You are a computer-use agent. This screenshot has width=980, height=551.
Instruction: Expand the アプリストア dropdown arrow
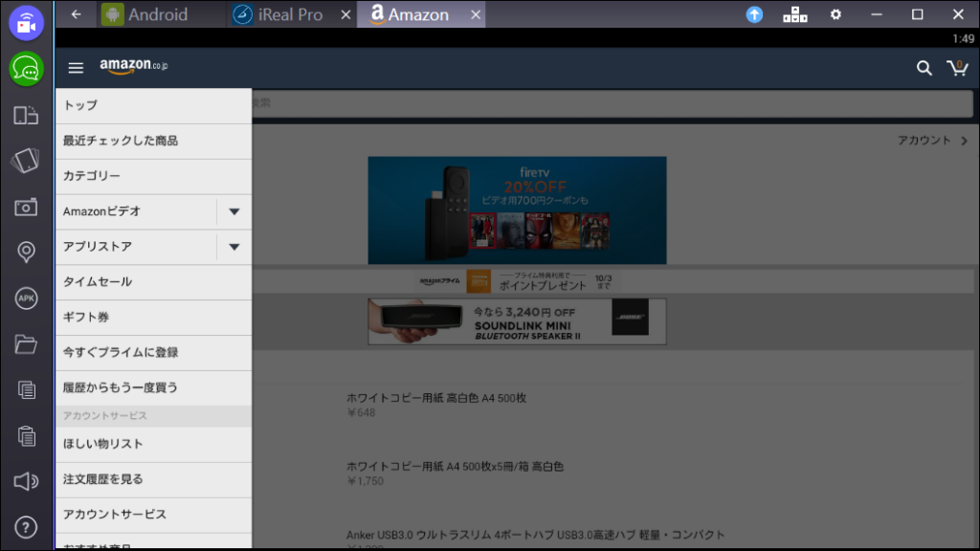click(234, 247)
